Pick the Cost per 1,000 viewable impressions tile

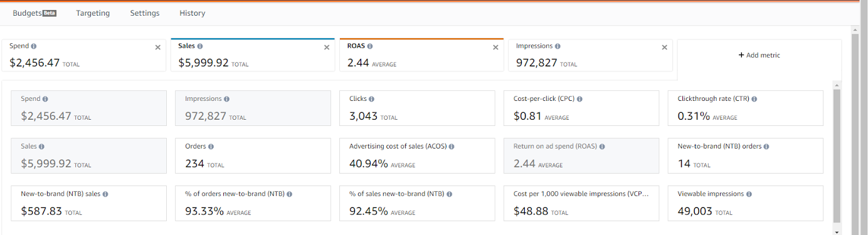point(581,204)
